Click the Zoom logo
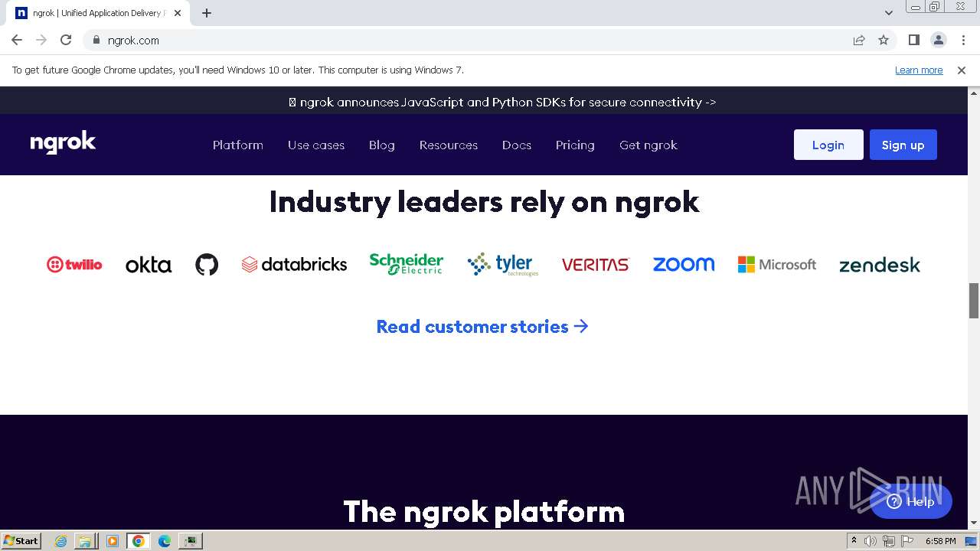The image size is (980, 551). [x=684, y=264]
